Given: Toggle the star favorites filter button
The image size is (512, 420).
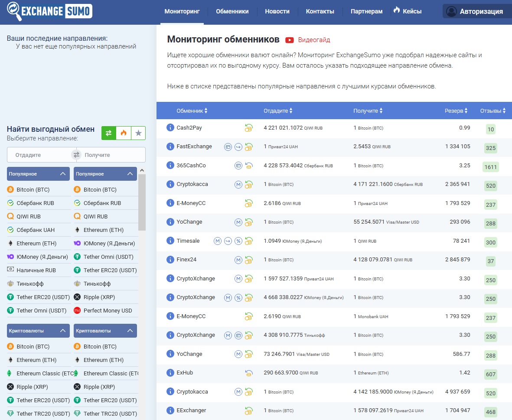Looking at the screenshot, I should [x=138, y=133].
